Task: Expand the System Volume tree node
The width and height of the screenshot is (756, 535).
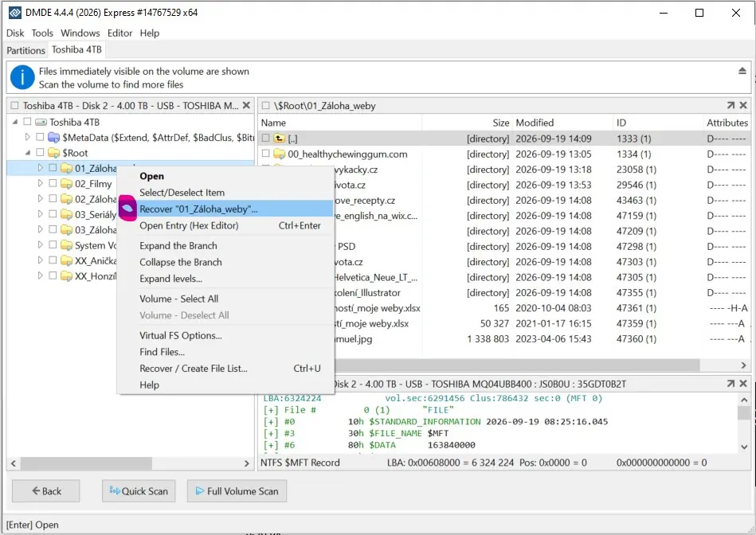Action: 40,245
